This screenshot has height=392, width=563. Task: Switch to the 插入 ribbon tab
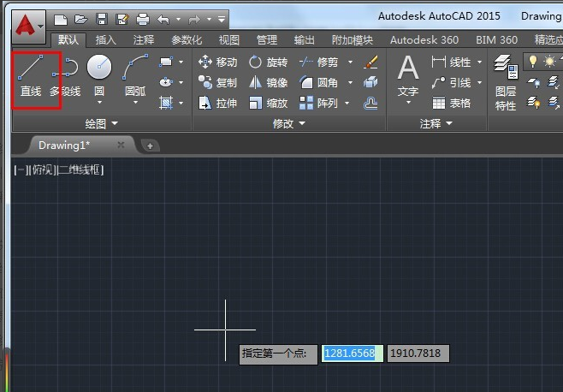coord(106,39)
